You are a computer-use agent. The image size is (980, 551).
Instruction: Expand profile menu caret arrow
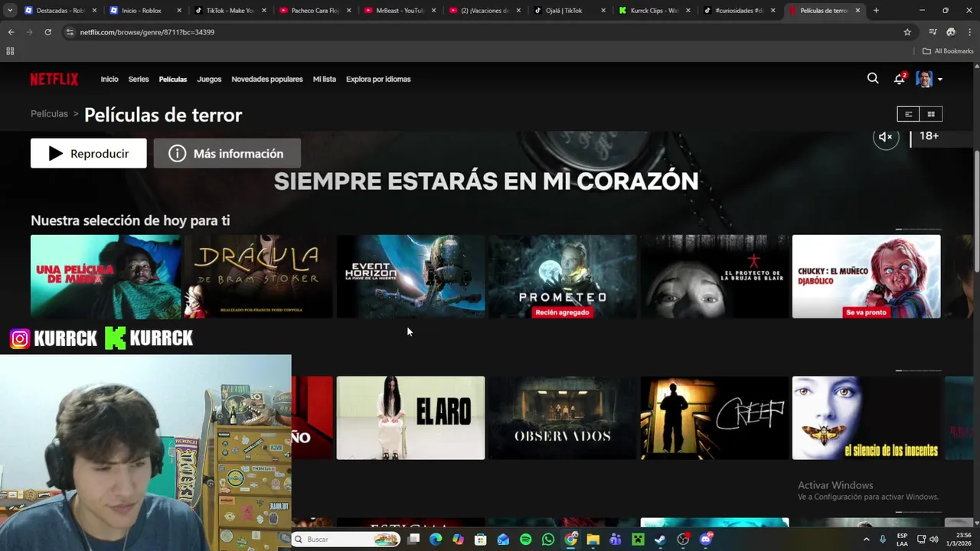coord(940,80)
